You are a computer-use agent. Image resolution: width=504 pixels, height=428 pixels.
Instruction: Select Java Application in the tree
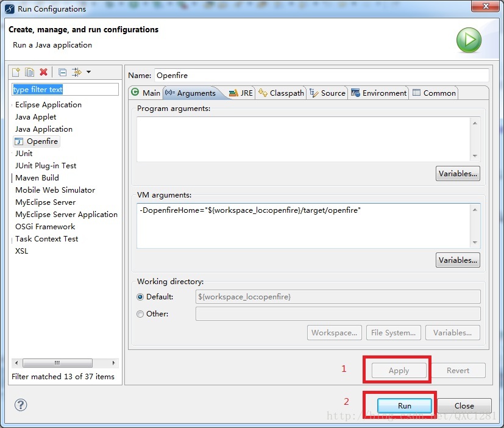click(44, 129)
